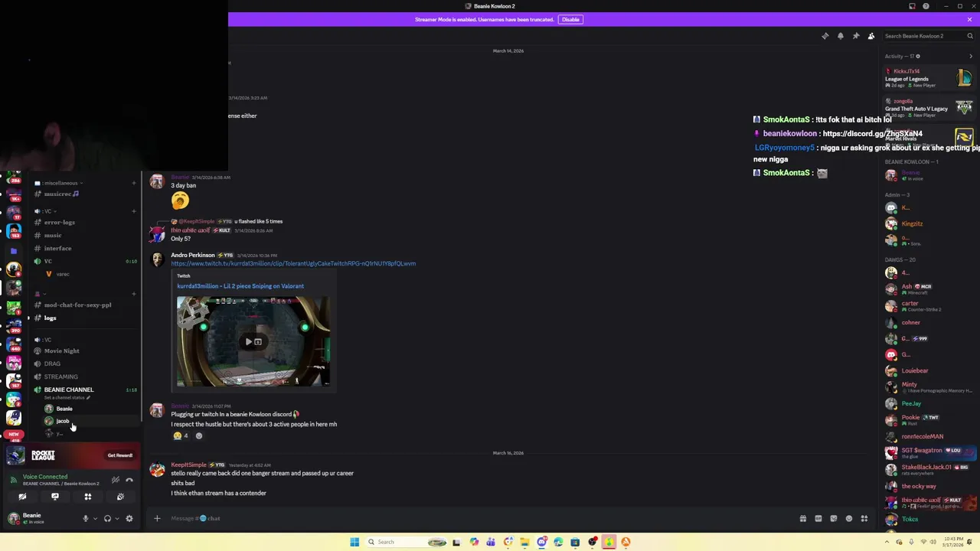Open the server with 440 unread badge
The image size is (980, 551).
coord(14,344)
